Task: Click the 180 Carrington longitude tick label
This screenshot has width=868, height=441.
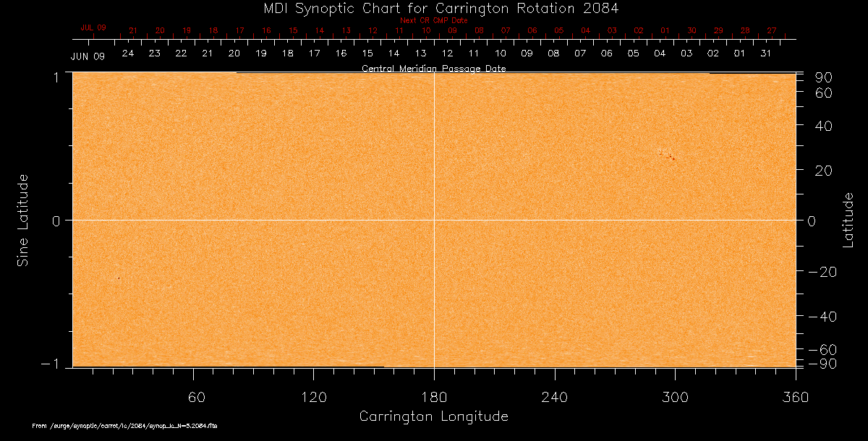Action: (x=434, y=397)
